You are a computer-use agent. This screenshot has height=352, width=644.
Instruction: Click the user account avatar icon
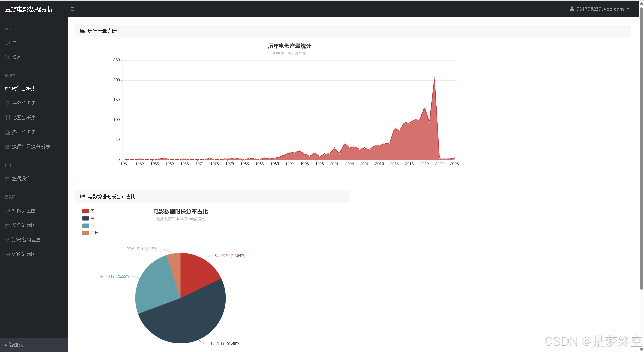[x=572, y=9]
